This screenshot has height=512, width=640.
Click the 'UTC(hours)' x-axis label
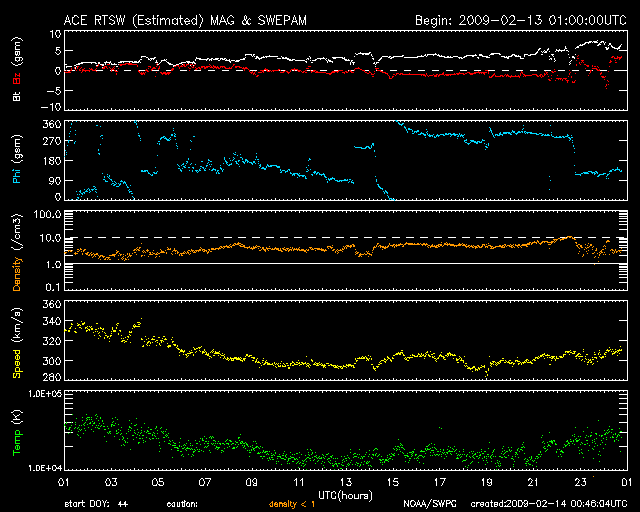click(x=345, y=496)
